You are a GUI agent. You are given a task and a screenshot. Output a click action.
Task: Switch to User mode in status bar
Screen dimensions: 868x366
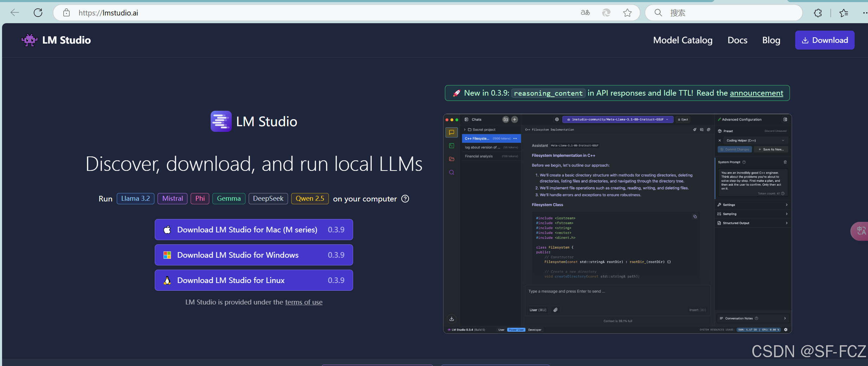point(501,330)
